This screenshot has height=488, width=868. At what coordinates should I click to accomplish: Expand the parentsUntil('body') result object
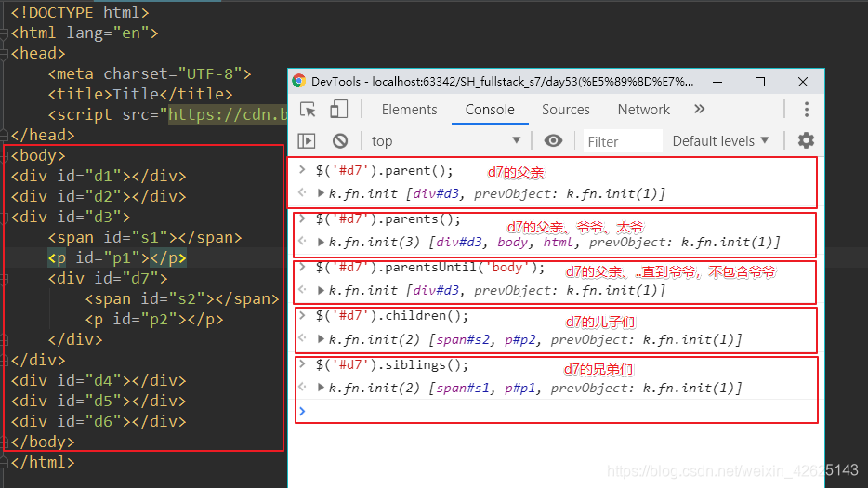(321, 290)
